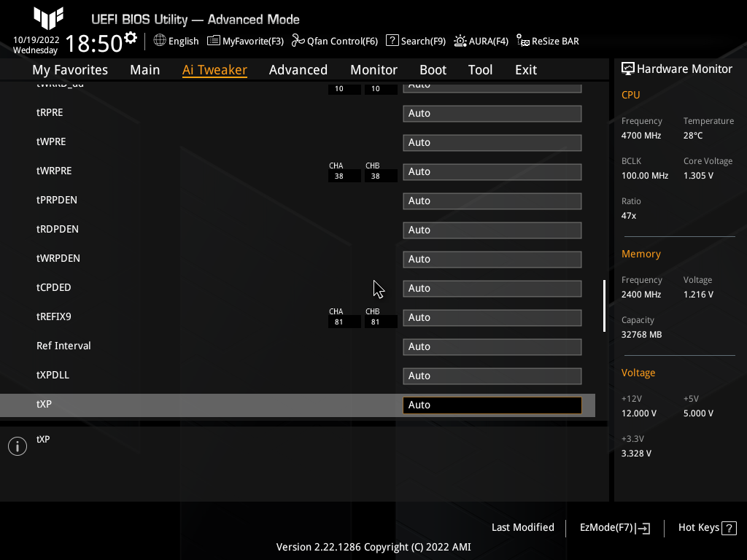This screenshot has width=747, height=560.
Task: Switch to the Advanced tab
Action: coord(298,69)
